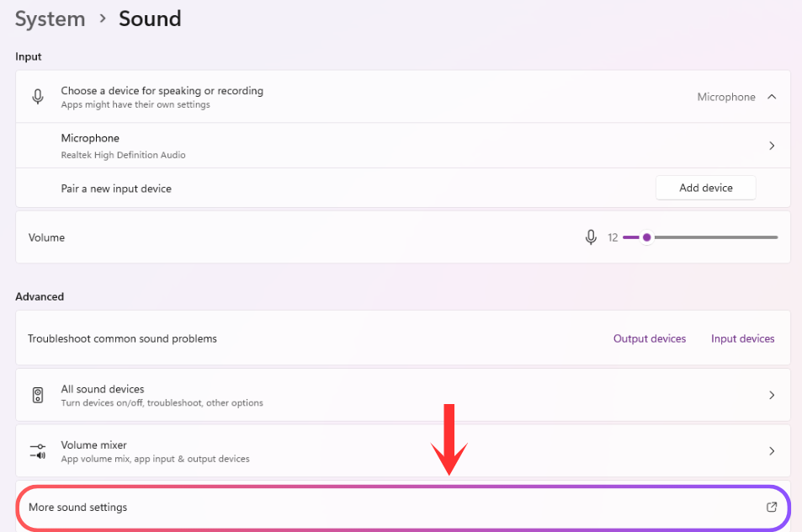Click the input volume slider thumb
The height and width of the screenshot is (532, 802).
point(646,237)
